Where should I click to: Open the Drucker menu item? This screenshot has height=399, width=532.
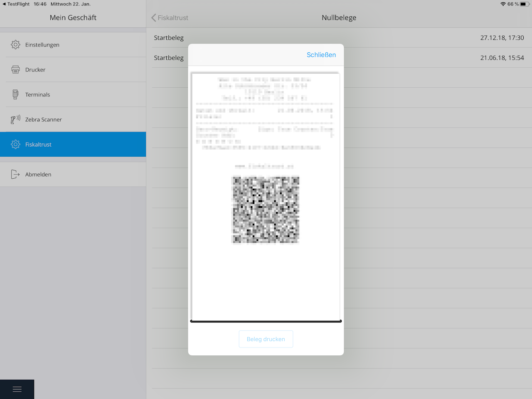coord(73,69)
